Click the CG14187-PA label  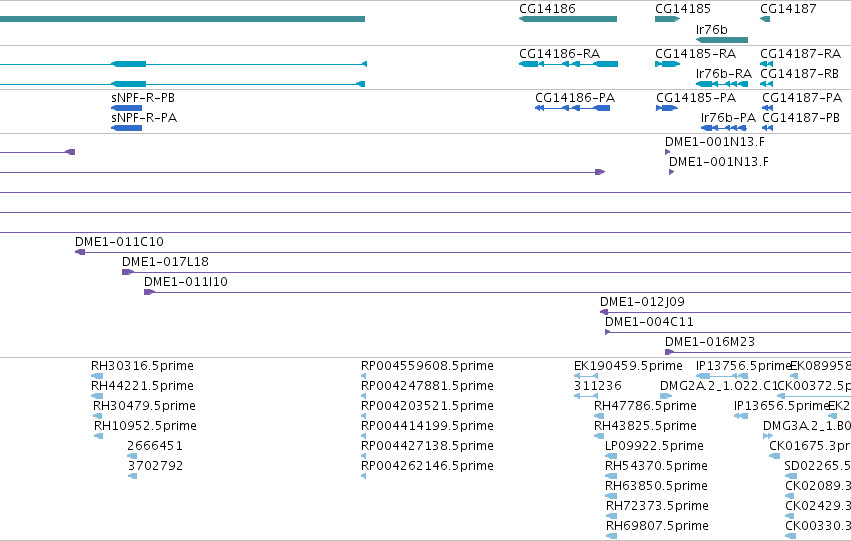point(802,98)
